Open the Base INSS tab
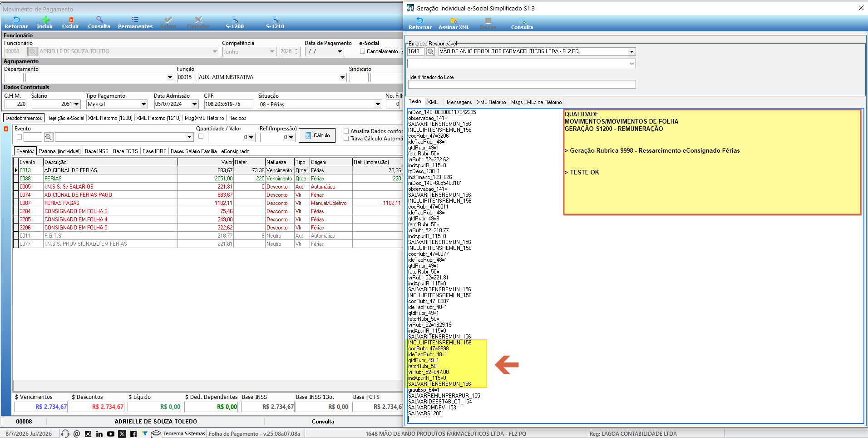The image size is (868, 438). click(x=97, y=151)
